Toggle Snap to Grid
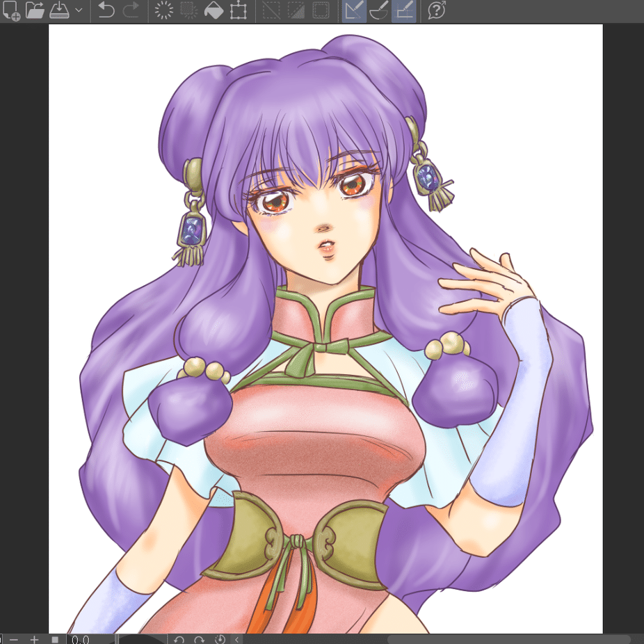Viewport: 644px width, 644px height. coord(404,10)
